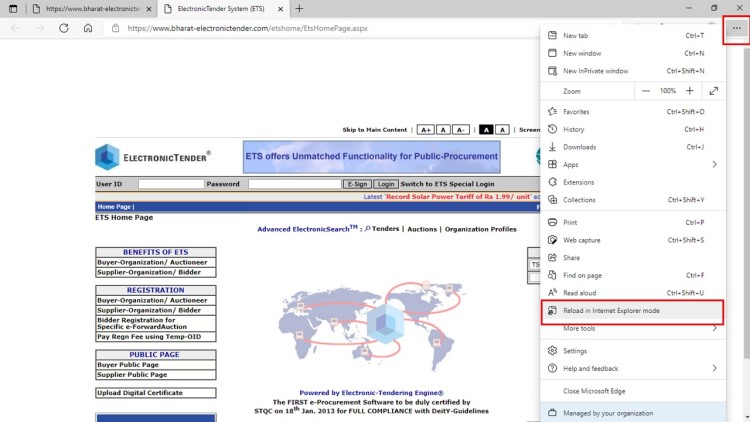Open Settings from the Edge menu
The height and width of the screenshot is (422, 750).
tap(575, 351)
